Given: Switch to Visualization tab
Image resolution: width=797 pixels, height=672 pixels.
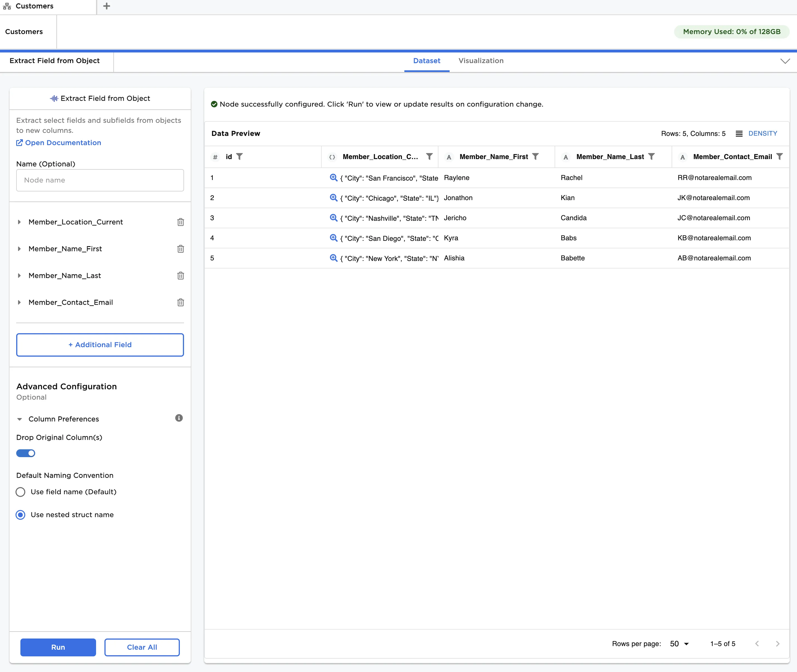Looking at the screenshot, I should (481, 61).
